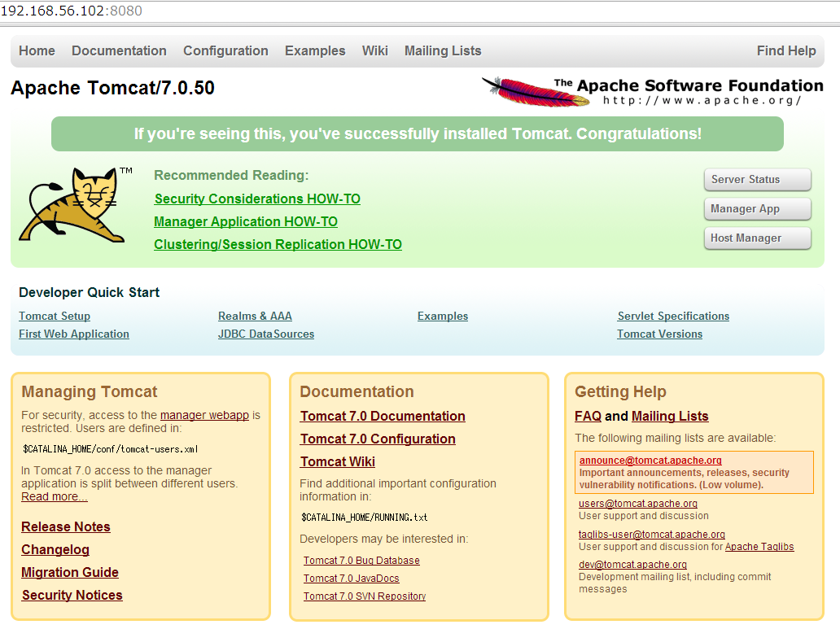Open the Configuration navigation item
The height and width of the screenshot is (629, 840).
225,51
